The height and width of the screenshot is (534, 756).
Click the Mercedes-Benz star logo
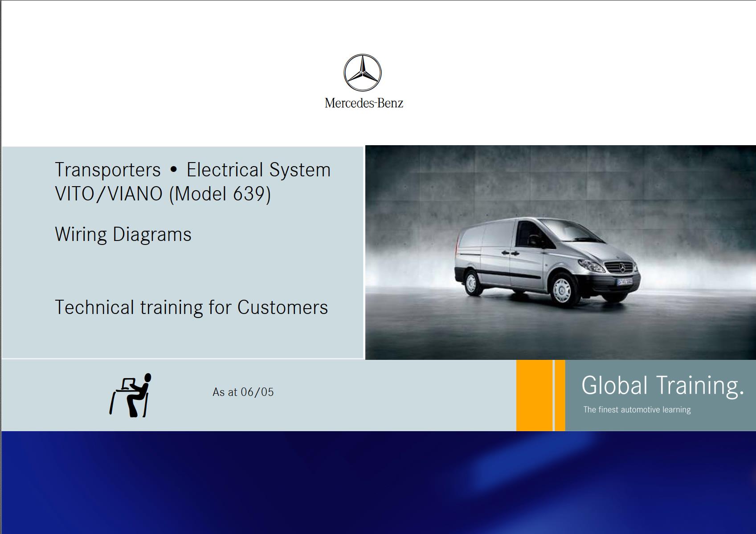[x=362, y=73]
